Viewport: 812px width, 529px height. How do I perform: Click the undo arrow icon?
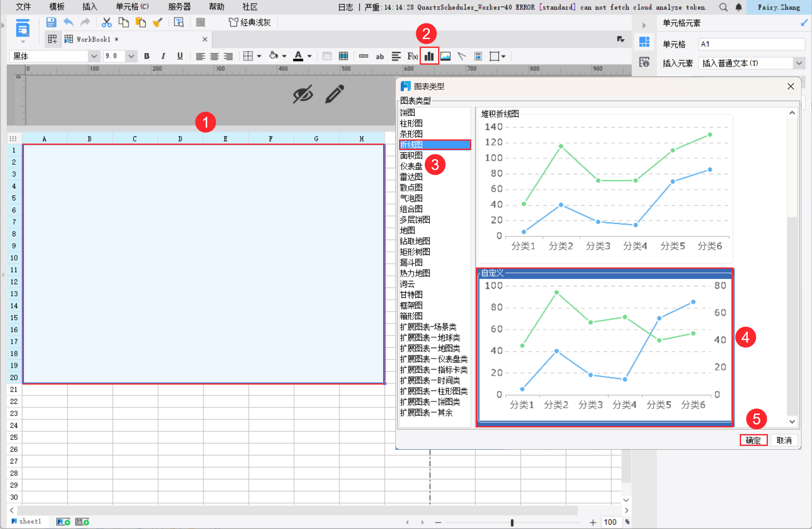(x=68, y=22)
